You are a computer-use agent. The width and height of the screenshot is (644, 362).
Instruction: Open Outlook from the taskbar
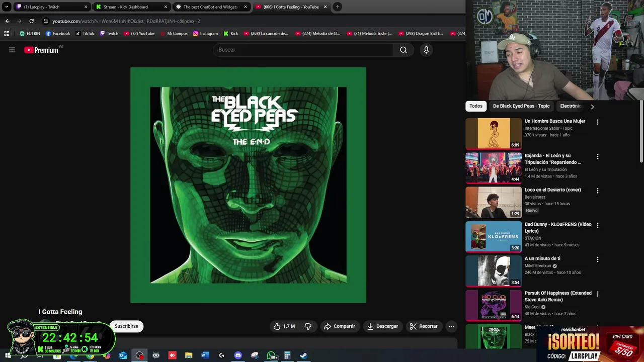(123, 355)
